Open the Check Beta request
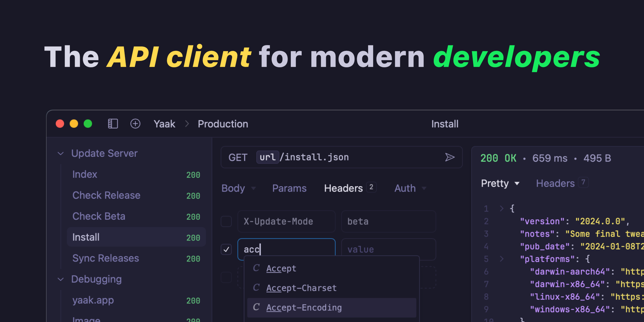 pos(99,216)
